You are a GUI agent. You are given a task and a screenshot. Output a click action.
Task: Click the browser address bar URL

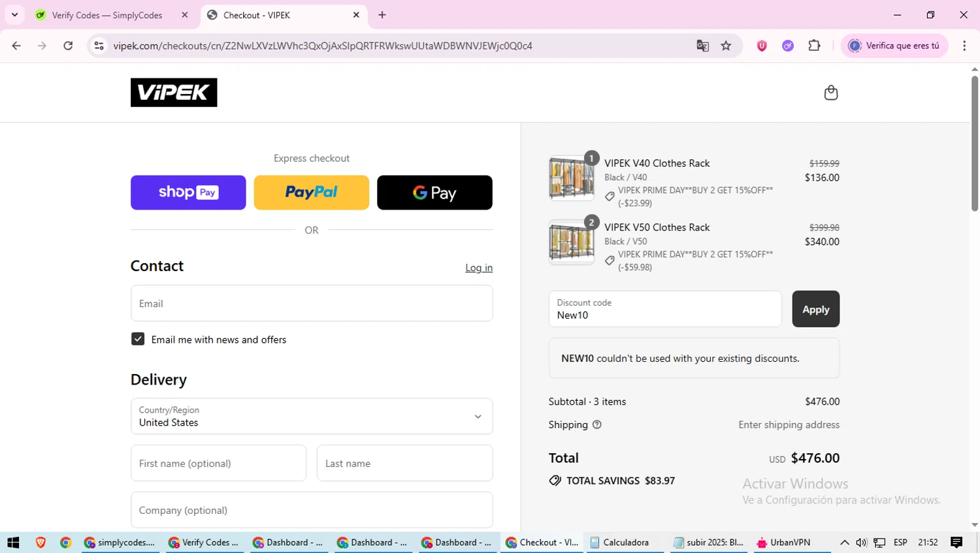tap(323, 46)
